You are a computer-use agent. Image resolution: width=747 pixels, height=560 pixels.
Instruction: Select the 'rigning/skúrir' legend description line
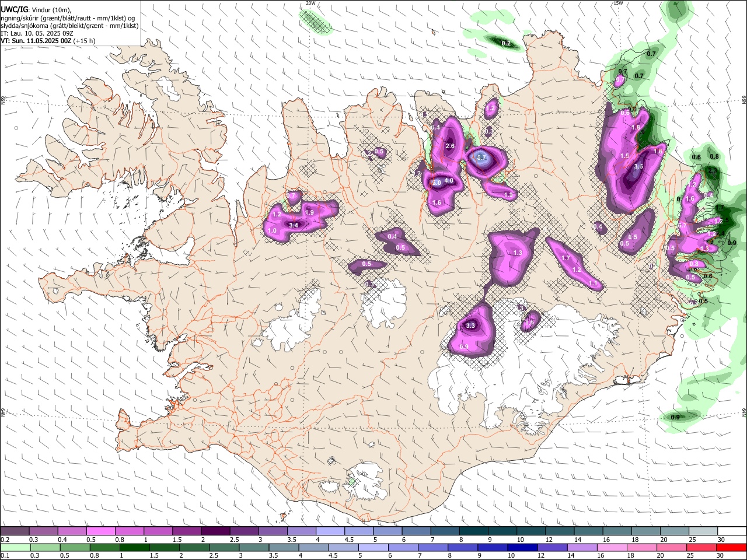click(68, 17)
